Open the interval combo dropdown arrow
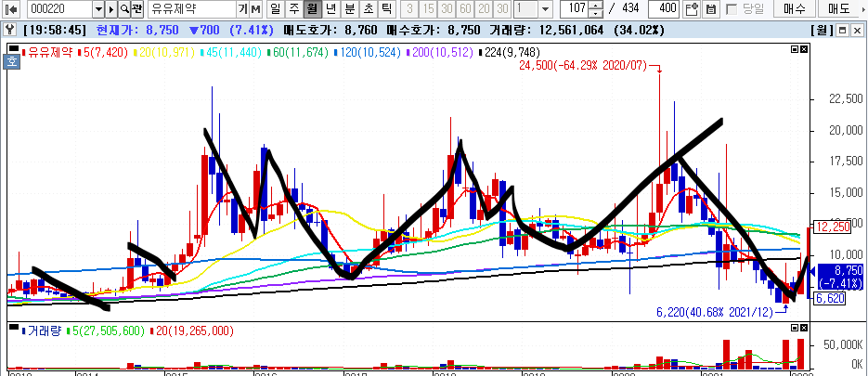868x376 pixels. (x=545, y=9)
